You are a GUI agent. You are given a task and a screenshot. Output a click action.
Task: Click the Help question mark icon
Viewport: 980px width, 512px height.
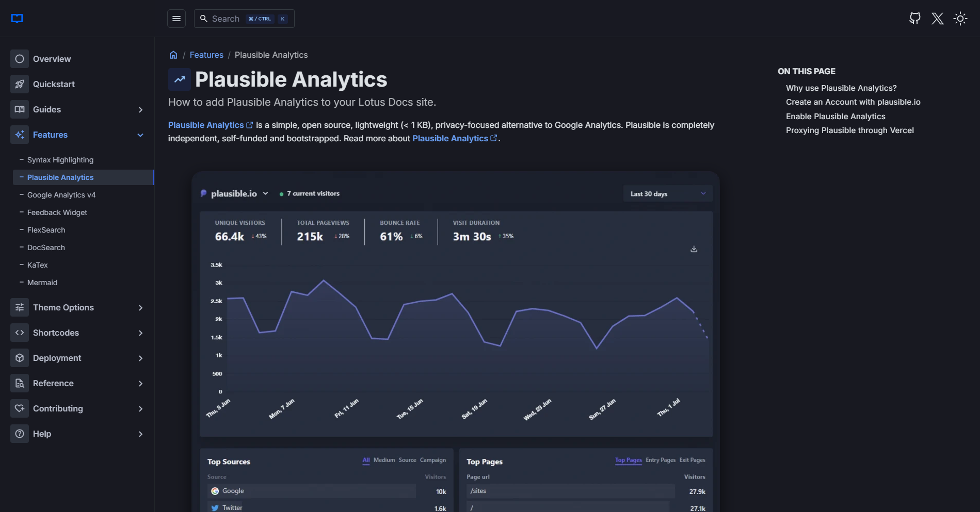20,434
